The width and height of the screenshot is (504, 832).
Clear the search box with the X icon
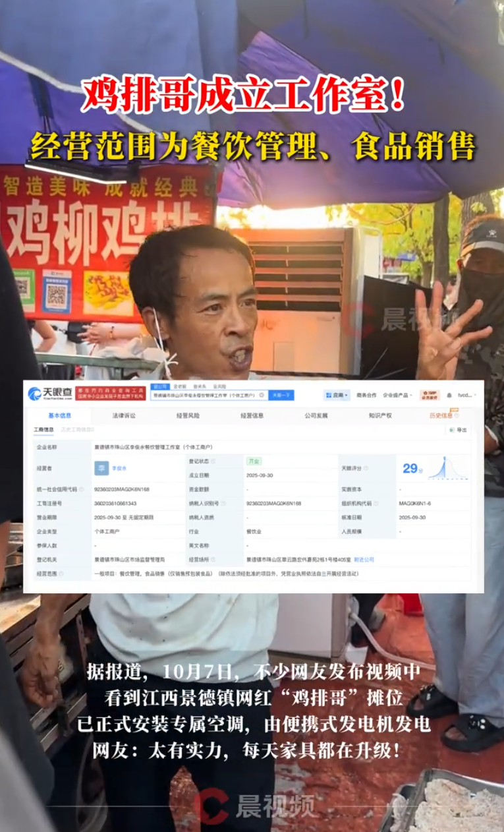click(x=262, y=395)
